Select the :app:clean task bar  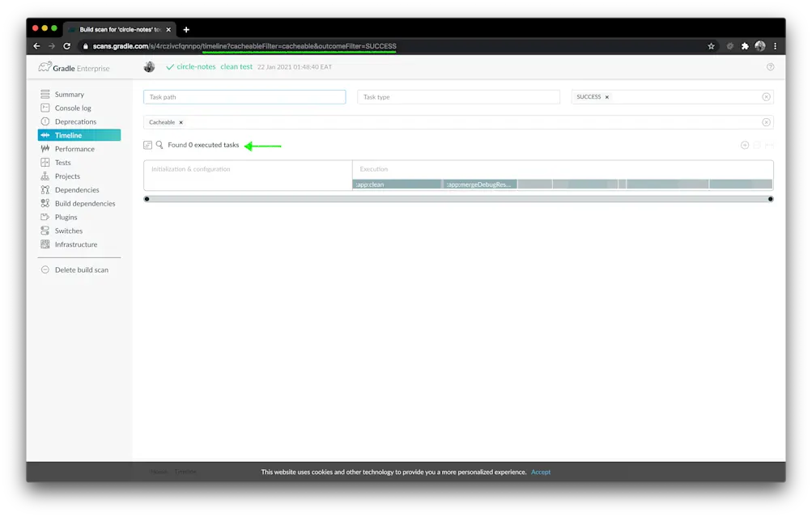397,184
